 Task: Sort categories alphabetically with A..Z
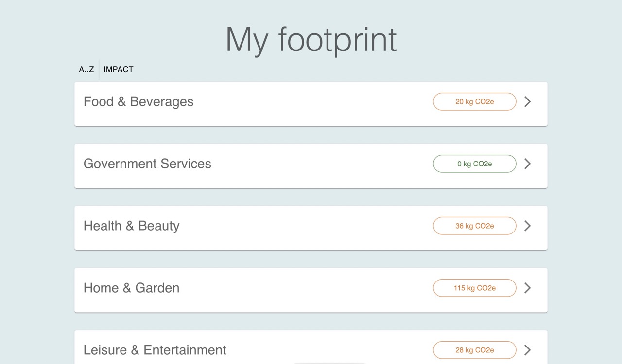pyautogui.click(x=86, y=69)
